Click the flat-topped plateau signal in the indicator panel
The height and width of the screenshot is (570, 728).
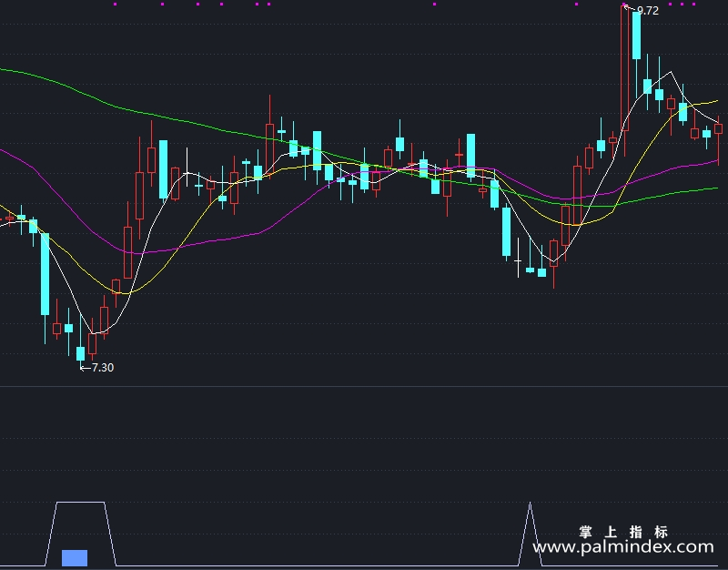click(80, 534)
